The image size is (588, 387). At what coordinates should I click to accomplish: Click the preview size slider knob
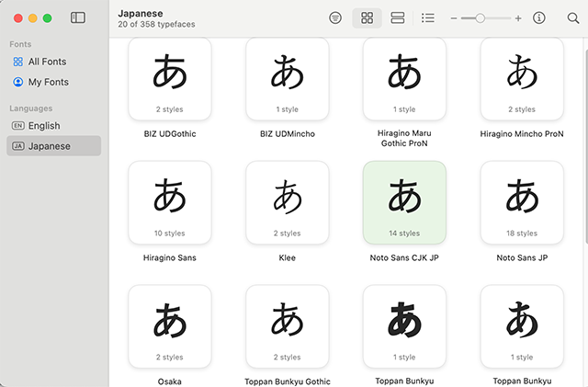coord(480,18)
